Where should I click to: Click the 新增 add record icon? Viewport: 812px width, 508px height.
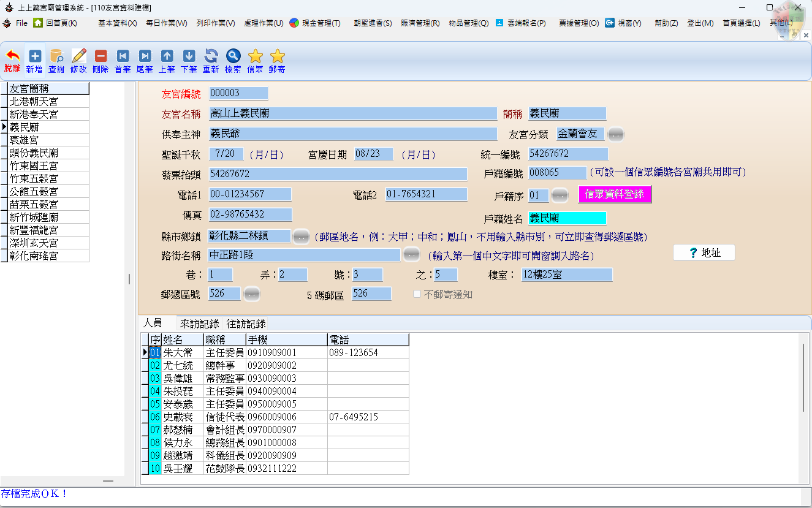tap(34, 61)
